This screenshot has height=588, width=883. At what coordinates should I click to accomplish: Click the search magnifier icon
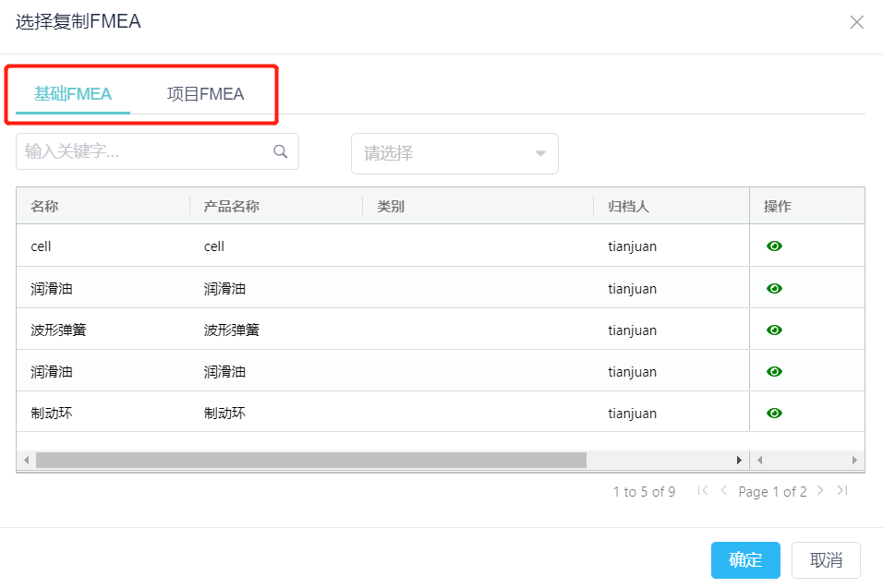click(x=281, y=151)
